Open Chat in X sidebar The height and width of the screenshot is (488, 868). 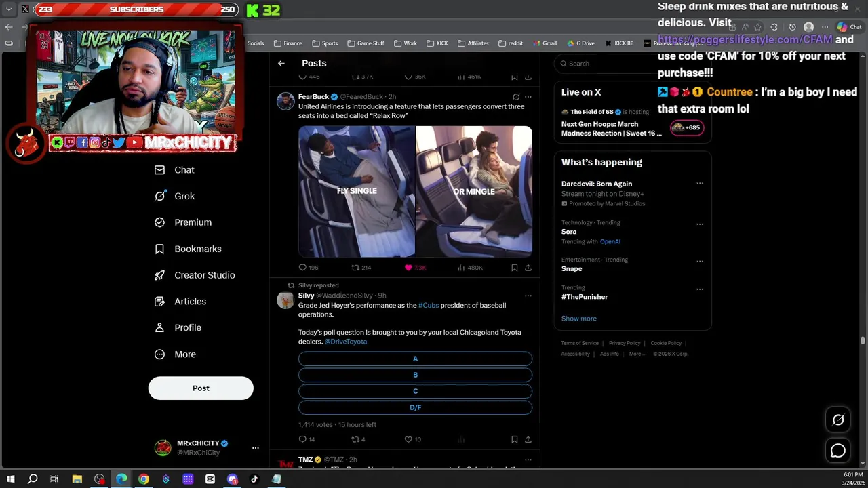point(174,170)
